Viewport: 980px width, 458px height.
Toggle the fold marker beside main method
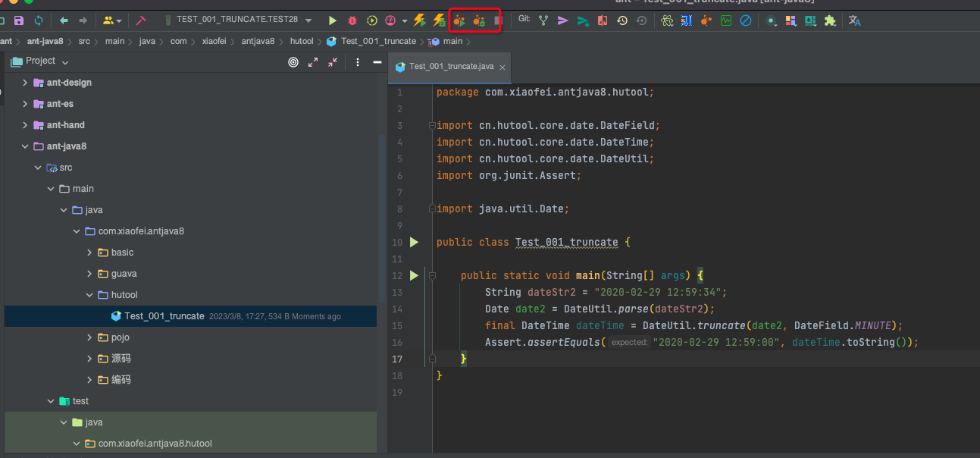click(431, 276)
